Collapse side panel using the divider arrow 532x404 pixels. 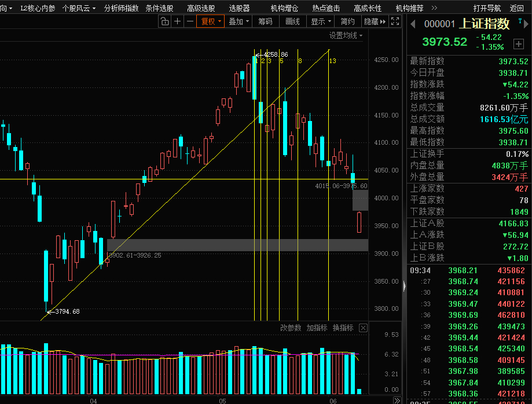click(404, 286)
